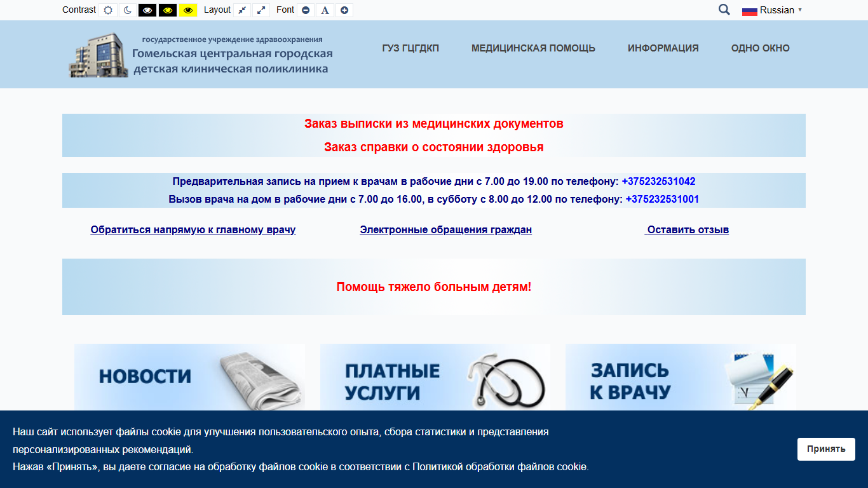This screenshot has height=488, width=868.
Task: Call home visit number +375232531001
Action: tap(662, 199)
